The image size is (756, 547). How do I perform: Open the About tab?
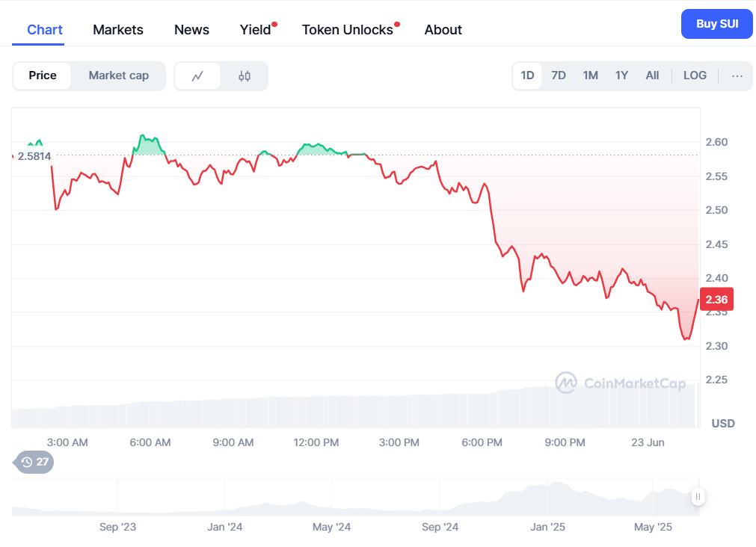[443, 30]
